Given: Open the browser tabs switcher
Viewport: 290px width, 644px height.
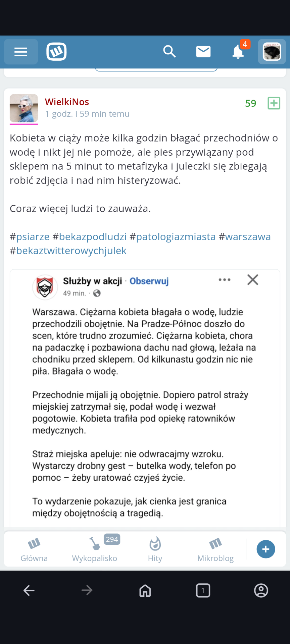Looking at the screenshot, I should [x=203, y=590].
